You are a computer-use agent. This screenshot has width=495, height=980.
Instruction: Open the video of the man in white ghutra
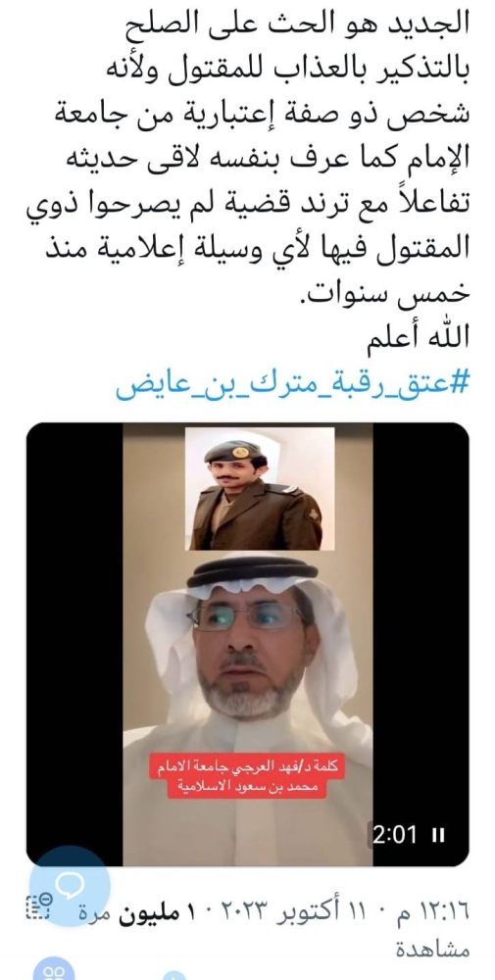click(x=247, y=644)
